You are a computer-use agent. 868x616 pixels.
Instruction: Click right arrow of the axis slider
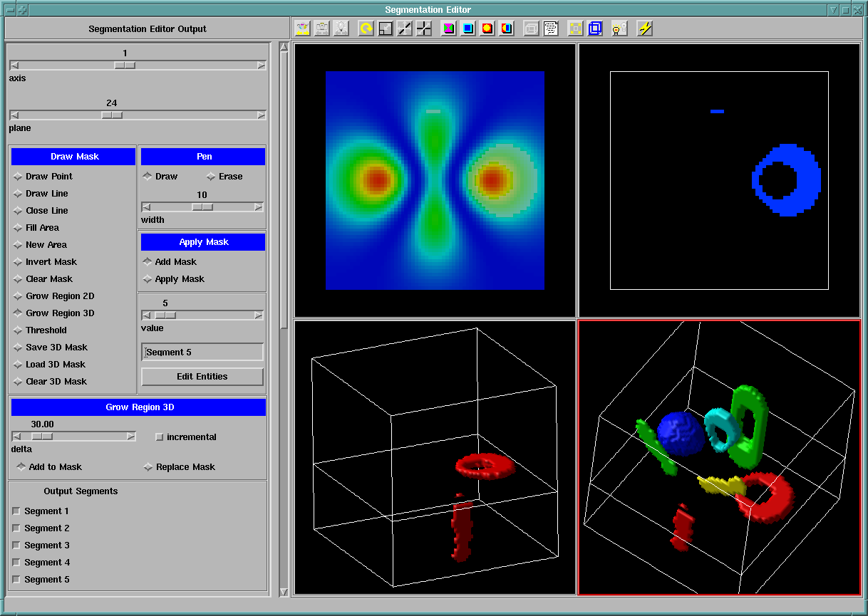[x=262, y=66]
